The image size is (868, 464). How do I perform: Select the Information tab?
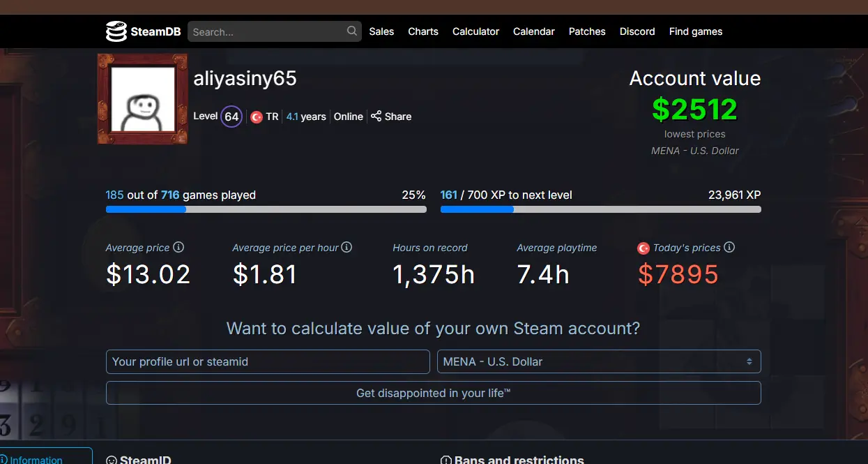[46, 456]
